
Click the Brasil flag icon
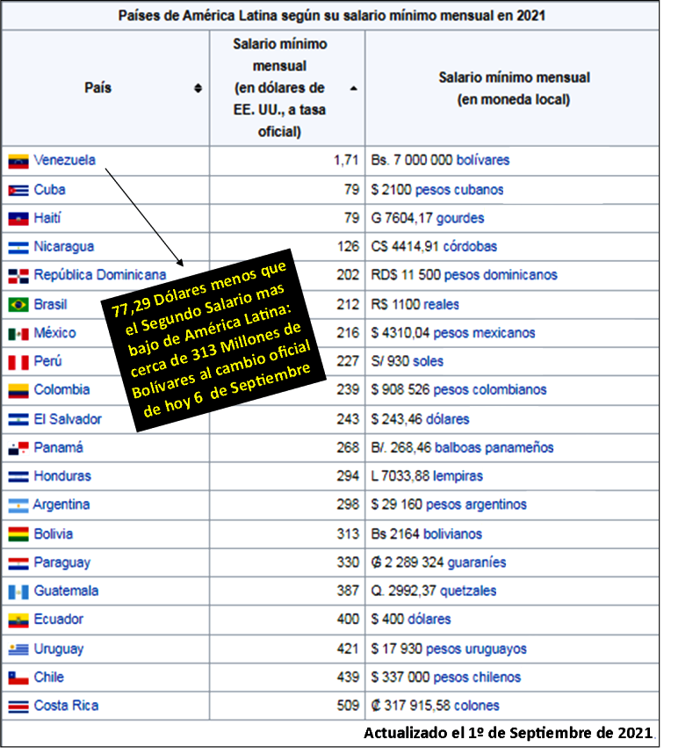[18, 305]
